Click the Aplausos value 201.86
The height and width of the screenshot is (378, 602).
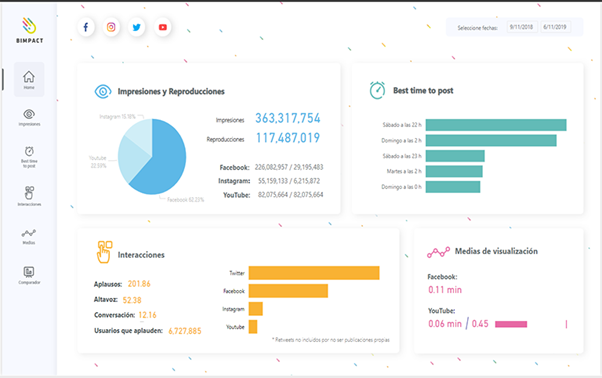(139, 284)
